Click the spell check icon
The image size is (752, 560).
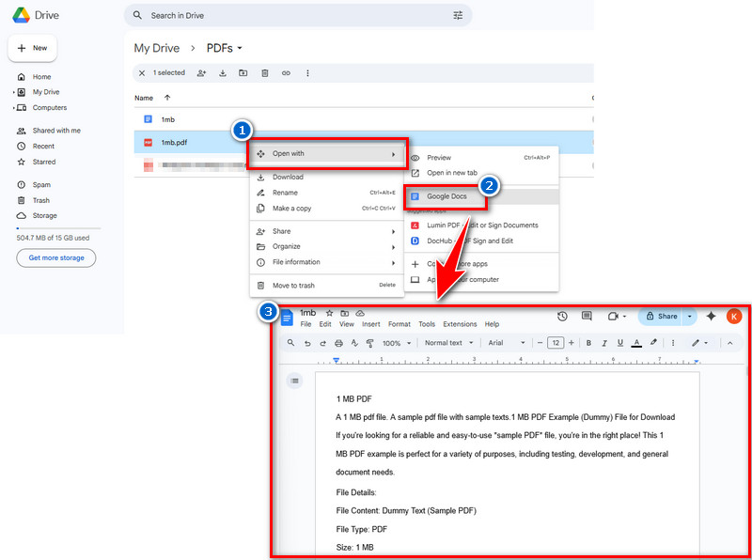click(x=354, y=343)
